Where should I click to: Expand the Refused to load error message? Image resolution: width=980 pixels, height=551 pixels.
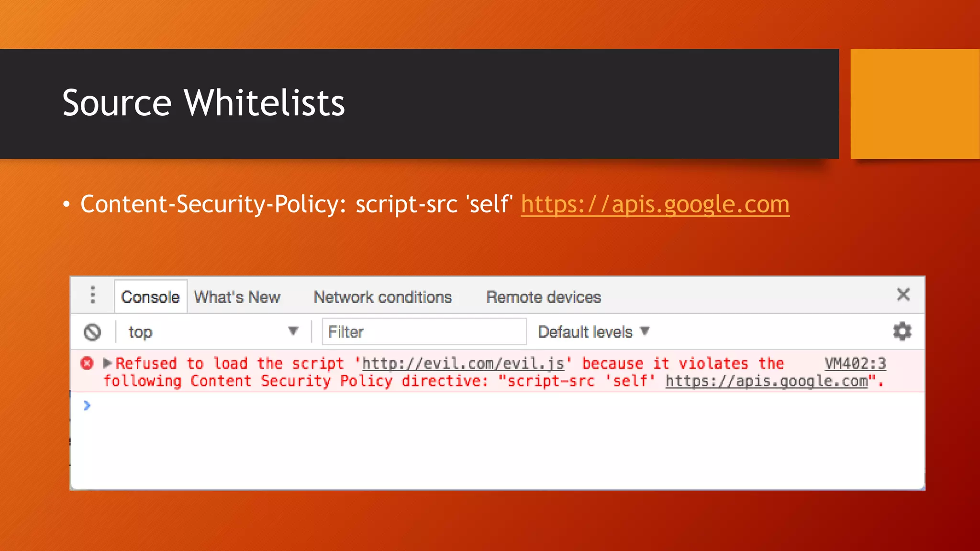coord(107,364)
